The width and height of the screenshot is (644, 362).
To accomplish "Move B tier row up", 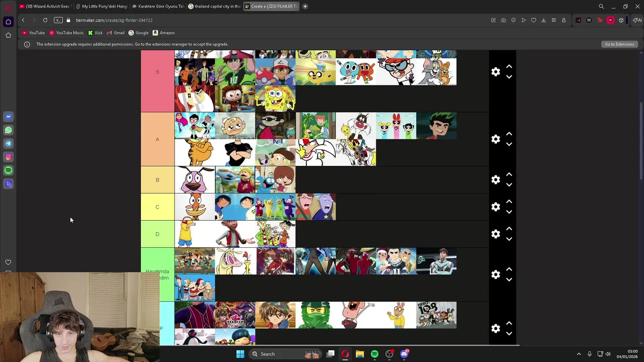I will point(509,174).
